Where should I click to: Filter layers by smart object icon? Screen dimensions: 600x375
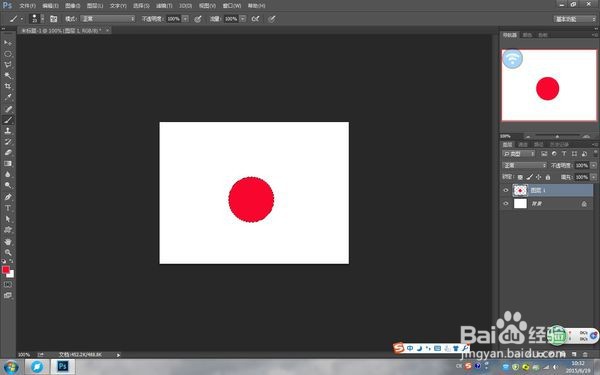pyautogui.click(x=584, y=154)
